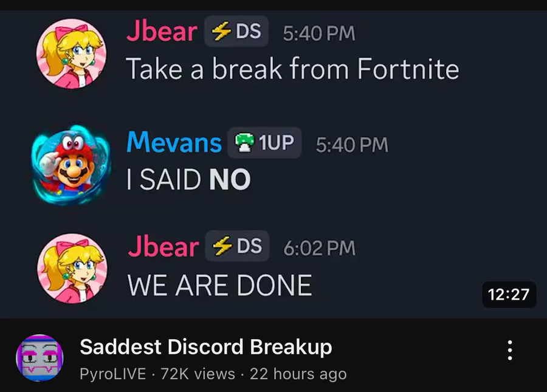Click the Jbear username at 6:02 PM
Image resolution: width=547 pixels, height=392 pixels.
163,246
